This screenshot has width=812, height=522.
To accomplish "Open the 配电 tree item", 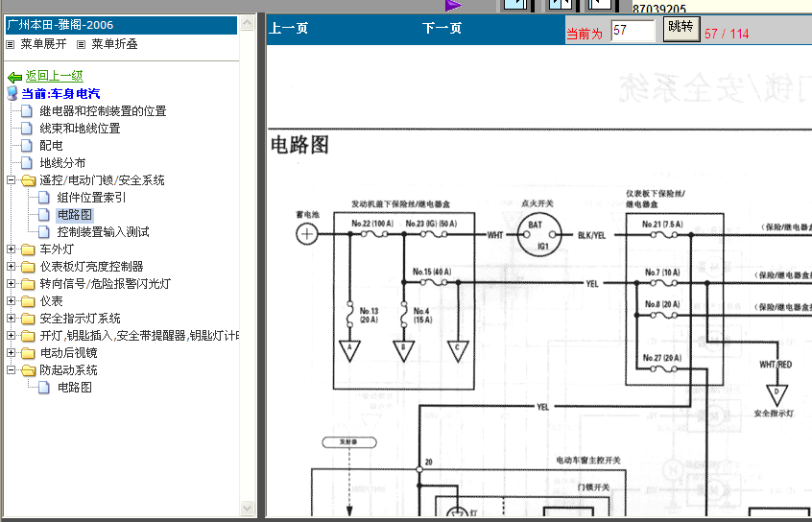I will point(51,146).
